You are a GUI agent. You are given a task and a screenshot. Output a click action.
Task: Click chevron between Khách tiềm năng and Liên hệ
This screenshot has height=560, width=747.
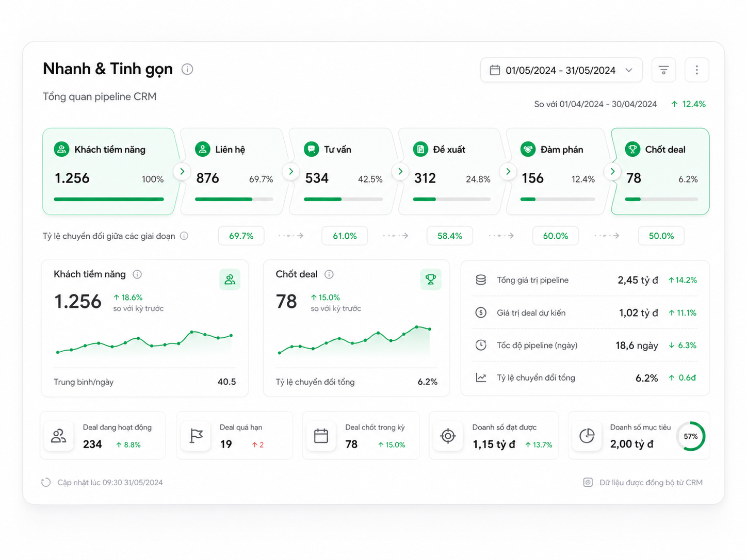(x=182, y=171)
